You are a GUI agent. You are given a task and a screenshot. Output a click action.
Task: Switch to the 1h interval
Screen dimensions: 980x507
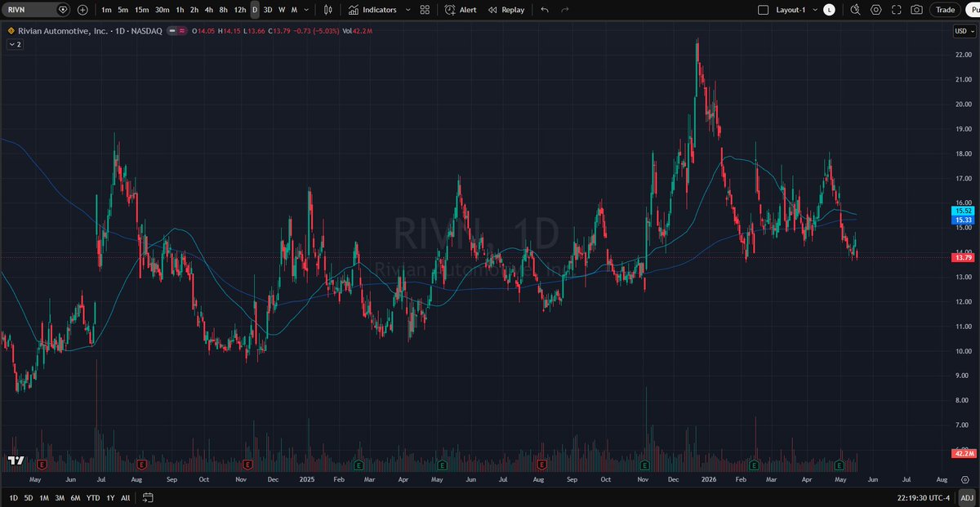click(180, 10)
